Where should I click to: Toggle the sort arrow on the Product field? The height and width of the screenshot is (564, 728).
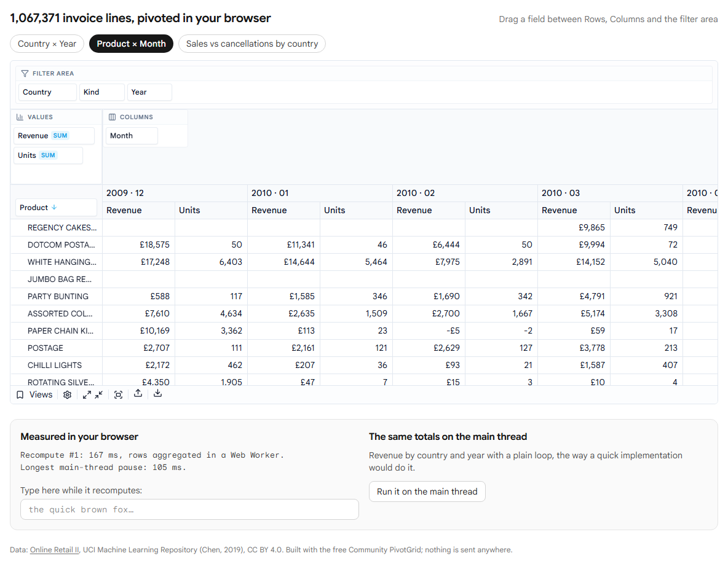54,207
